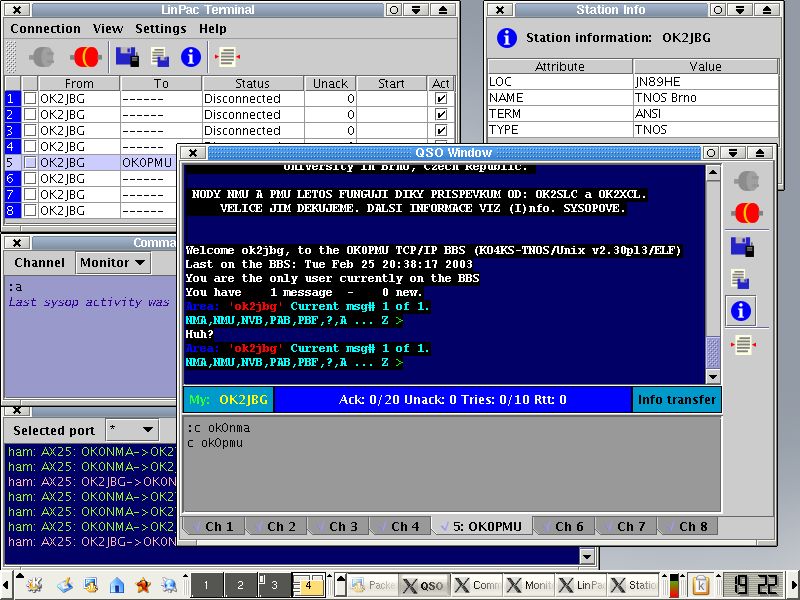Click the QSO terminal scrollbar up arrow

(713, 173)
